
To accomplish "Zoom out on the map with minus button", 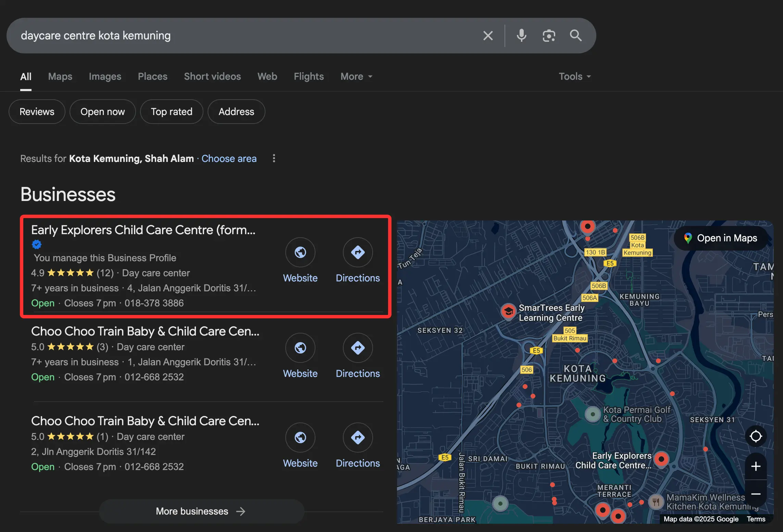I will coord(756,494).
